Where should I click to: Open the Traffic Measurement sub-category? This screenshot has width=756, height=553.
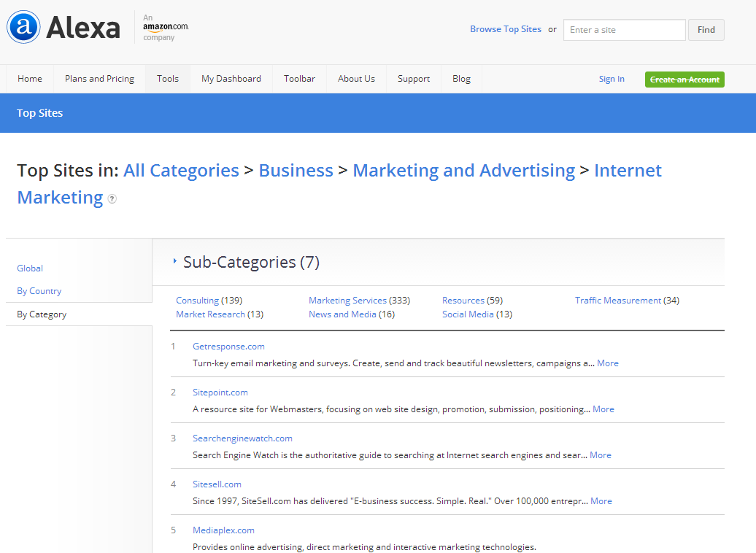point(617,301)
